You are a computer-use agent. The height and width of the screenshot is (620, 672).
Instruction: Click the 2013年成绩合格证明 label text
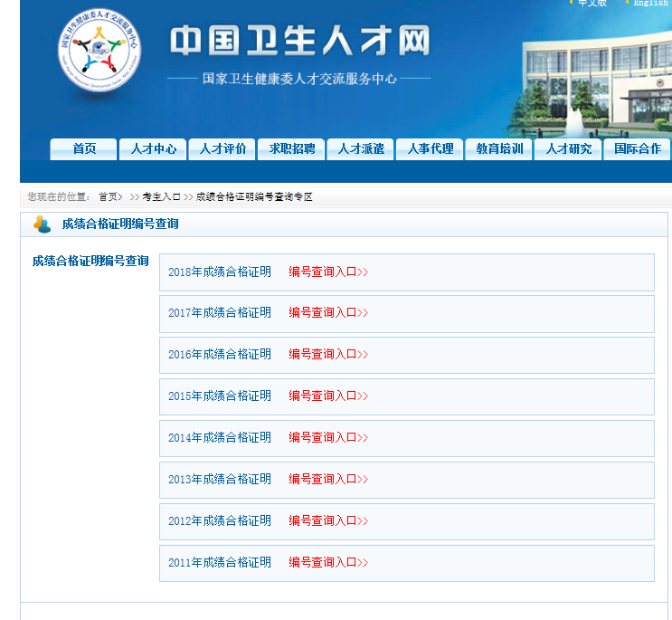coord(220,479)
